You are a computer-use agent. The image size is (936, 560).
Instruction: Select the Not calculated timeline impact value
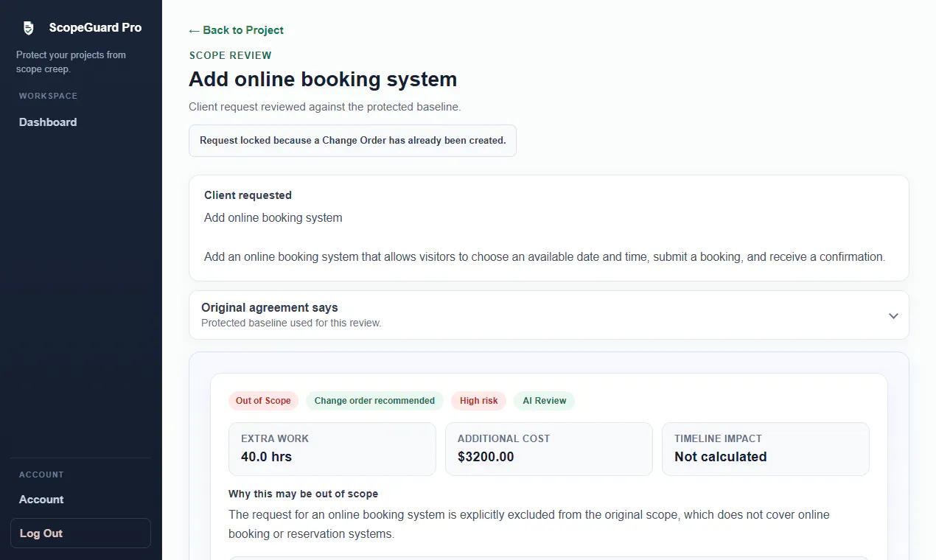pyautogui.click(x=721, y=457)
